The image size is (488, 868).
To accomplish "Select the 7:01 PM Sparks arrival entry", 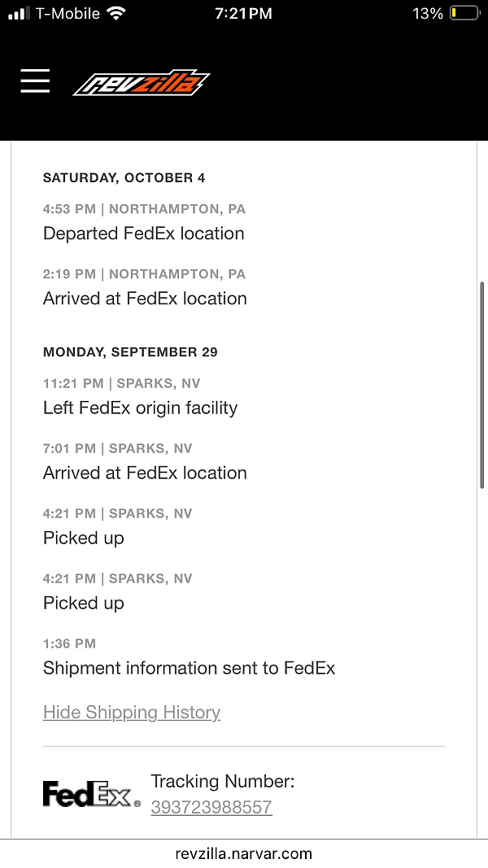I will 145,473.
